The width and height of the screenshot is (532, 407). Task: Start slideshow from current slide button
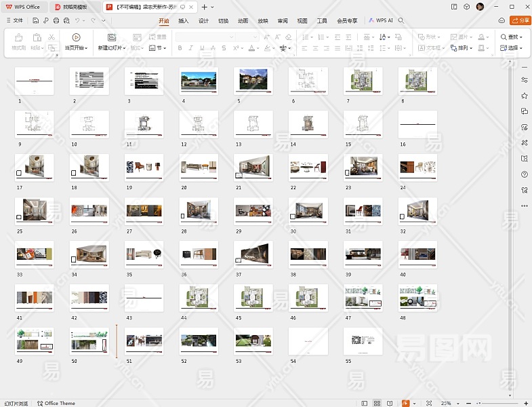75,37
